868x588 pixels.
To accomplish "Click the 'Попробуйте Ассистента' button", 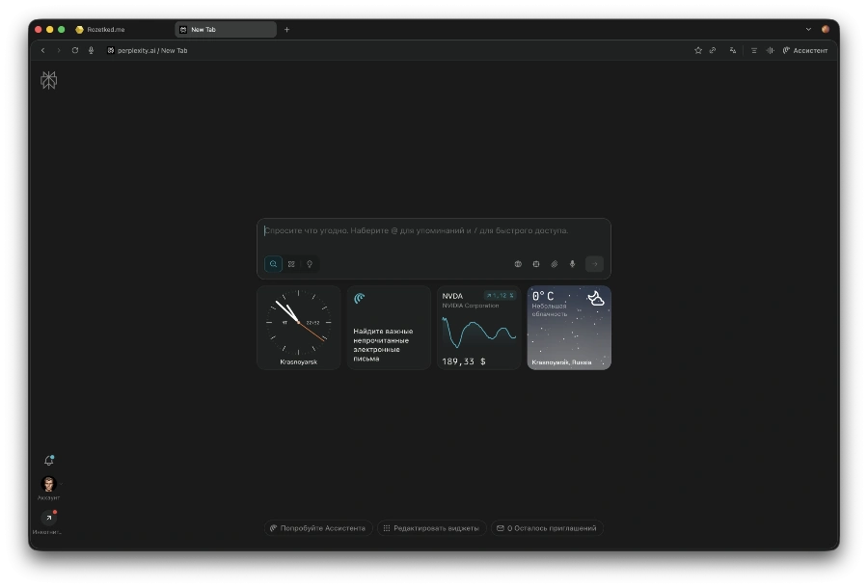I will pyautogui.click(x=317, y=528).
